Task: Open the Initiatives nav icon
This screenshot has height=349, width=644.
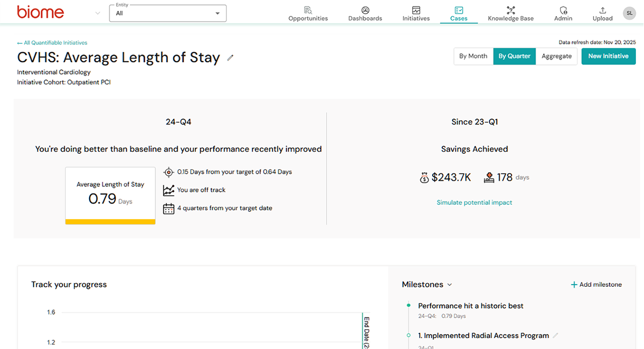Action: click(416, 10)
